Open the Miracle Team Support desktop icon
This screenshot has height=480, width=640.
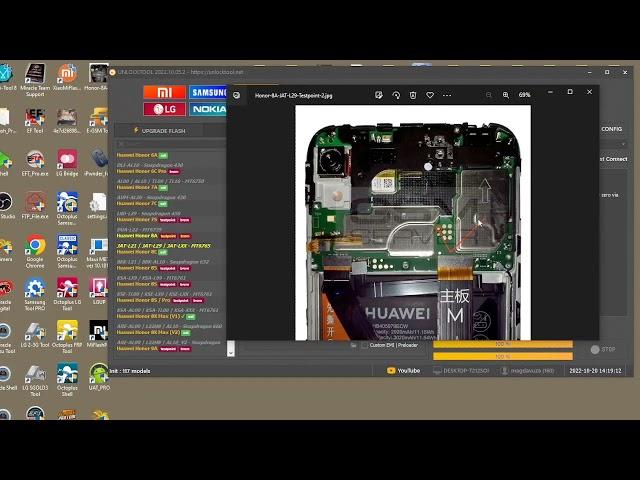tap(35, 80)
